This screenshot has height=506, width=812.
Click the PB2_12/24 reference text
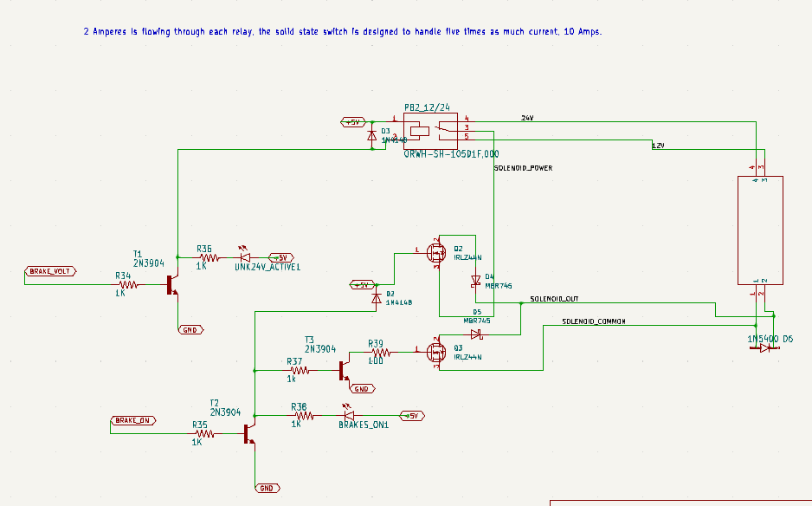pos(428,107)
